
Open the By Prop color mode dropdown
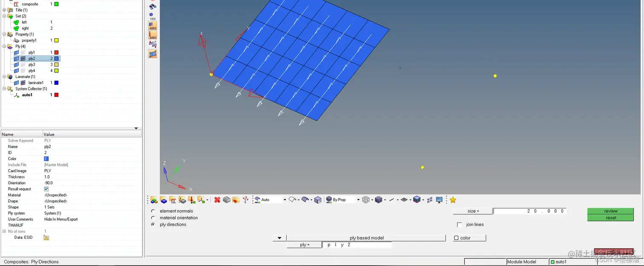358,199
